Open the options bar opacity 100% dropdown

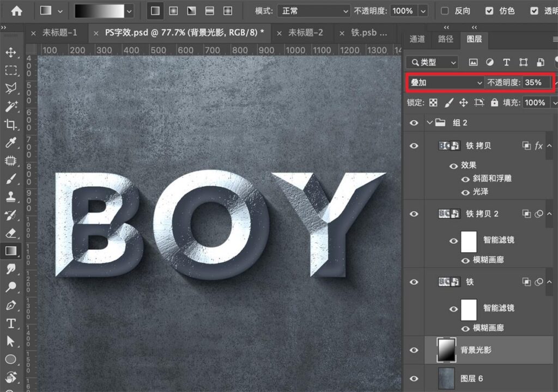[x=423, y=11]
